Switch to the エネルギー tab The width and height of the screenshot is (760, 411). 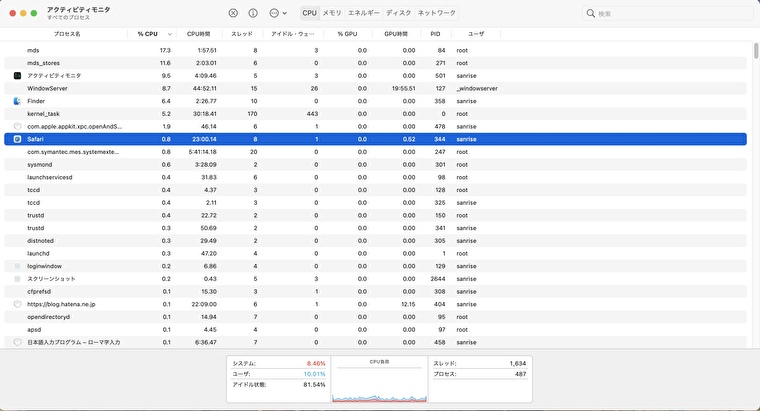364,13
